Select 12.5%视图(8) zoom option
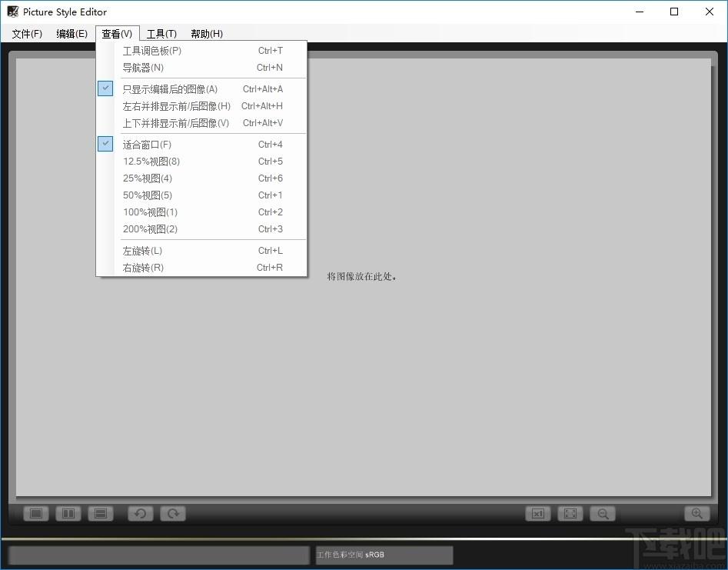 pos(201,162)
